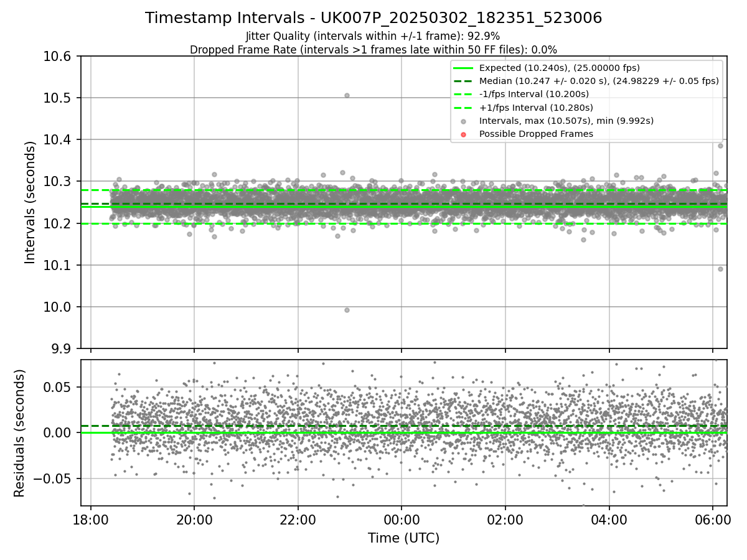Screen dimensions: 747x560
Task: Click the '22:00' x-axis tick label
Action: point(298,520)
